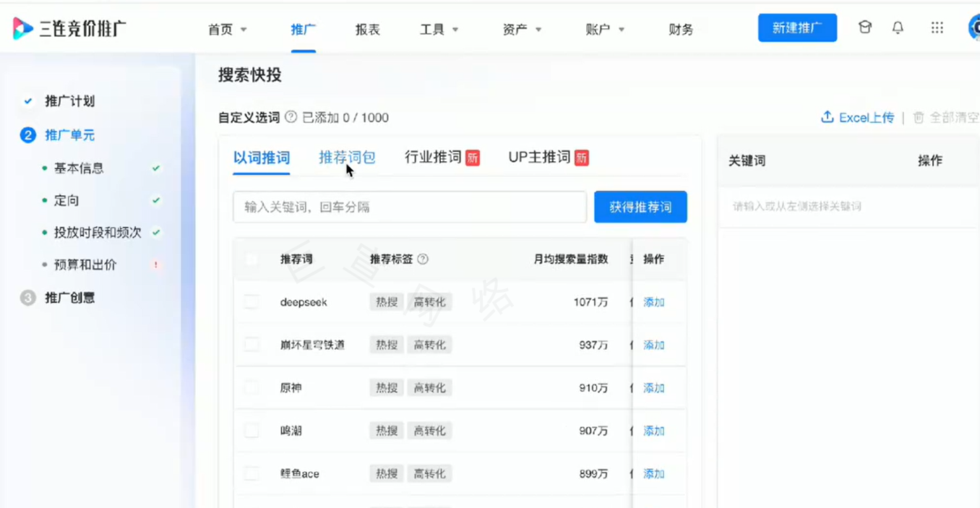Check the deepseek row checkbox
This screenshot has height=508, width=980.
click(x=252, y=302)
